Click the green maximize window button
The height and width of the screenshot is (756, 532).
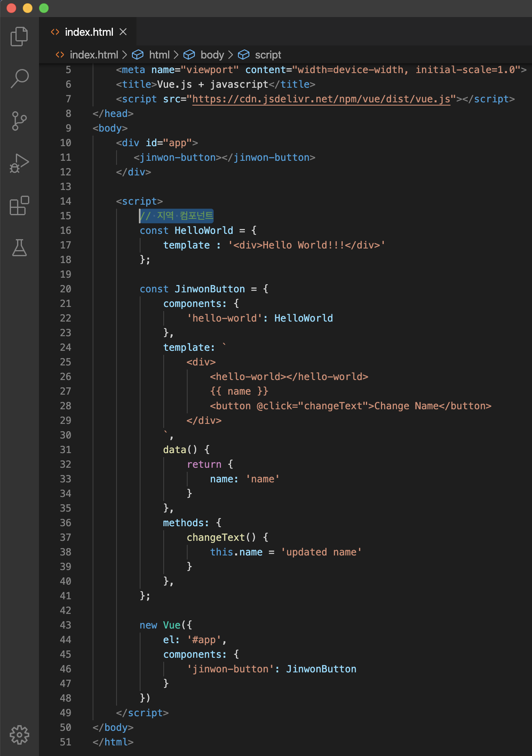[44, 8]
